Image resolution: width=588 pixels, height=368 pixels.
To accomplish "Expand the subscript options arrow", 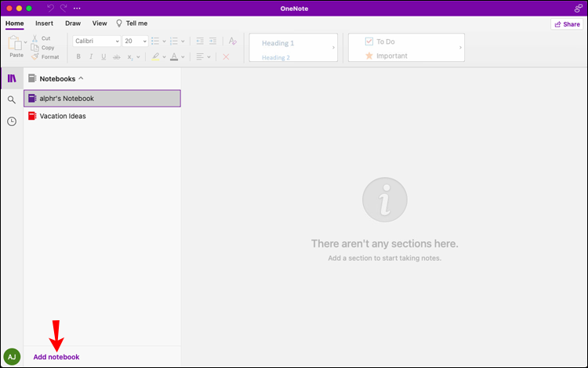I will (x=138, y=57).
